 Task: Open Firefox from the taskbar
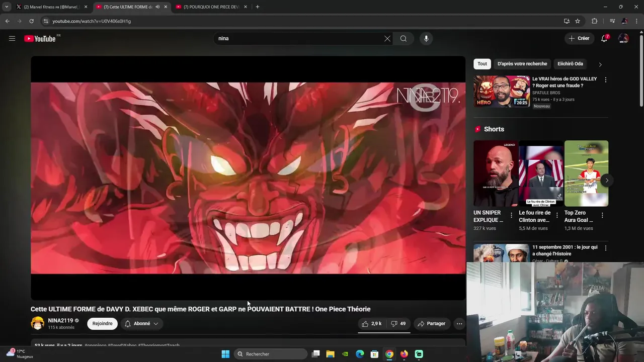(x=404, y=354)
